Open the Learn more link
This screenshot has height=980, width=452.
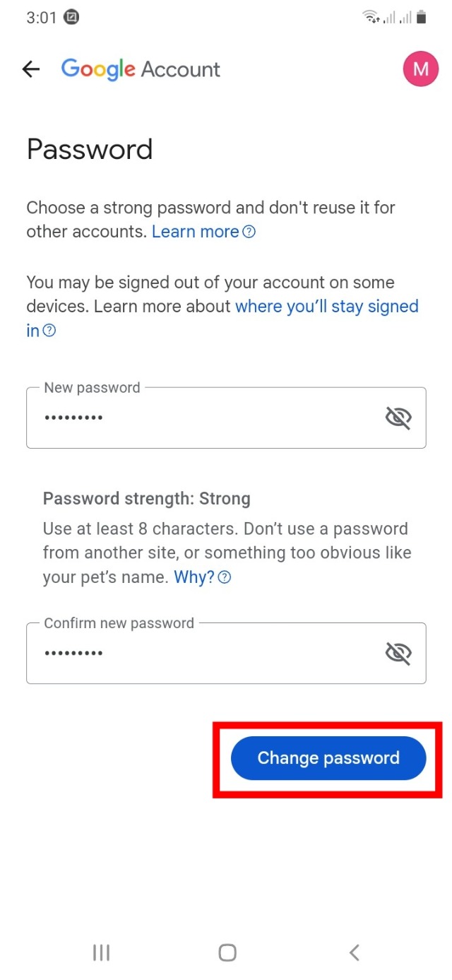coord(195,232)
